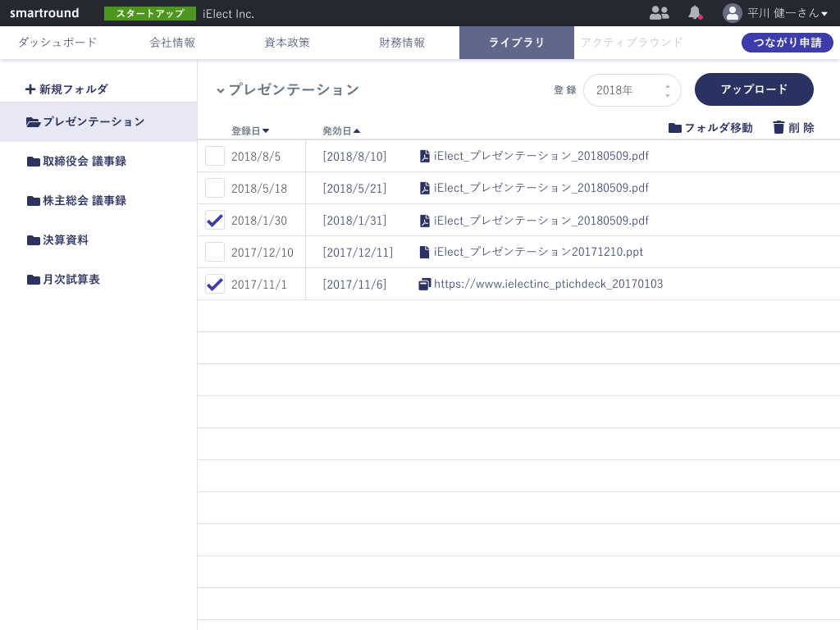Viewport: 840px width, 630px height.
Task: Open the connections people icon
Action: (659, 12)
